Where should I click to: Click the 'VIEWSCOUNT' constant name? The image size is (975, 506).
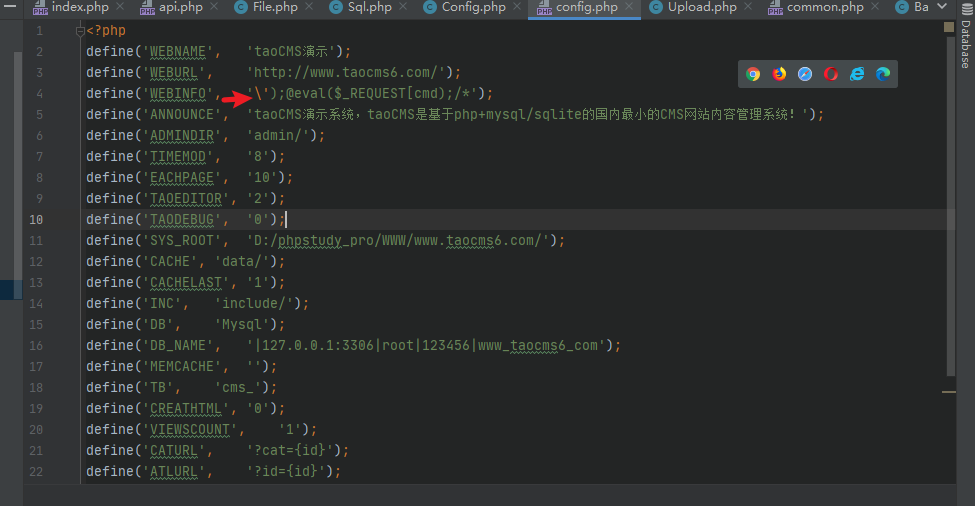click(190, 430)
